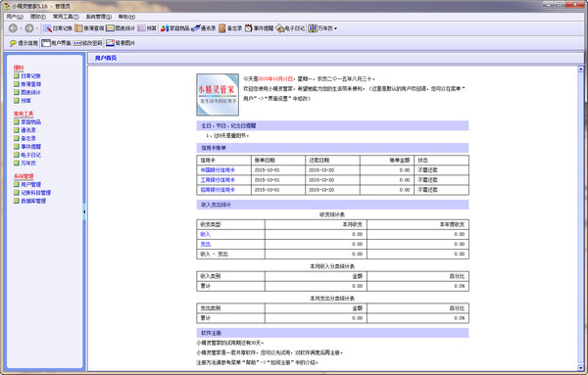Open 备忘录 from the top toolbar
The height and width of the screenshot is (375, 588).
pyautogui.click(x=230, y=28)
